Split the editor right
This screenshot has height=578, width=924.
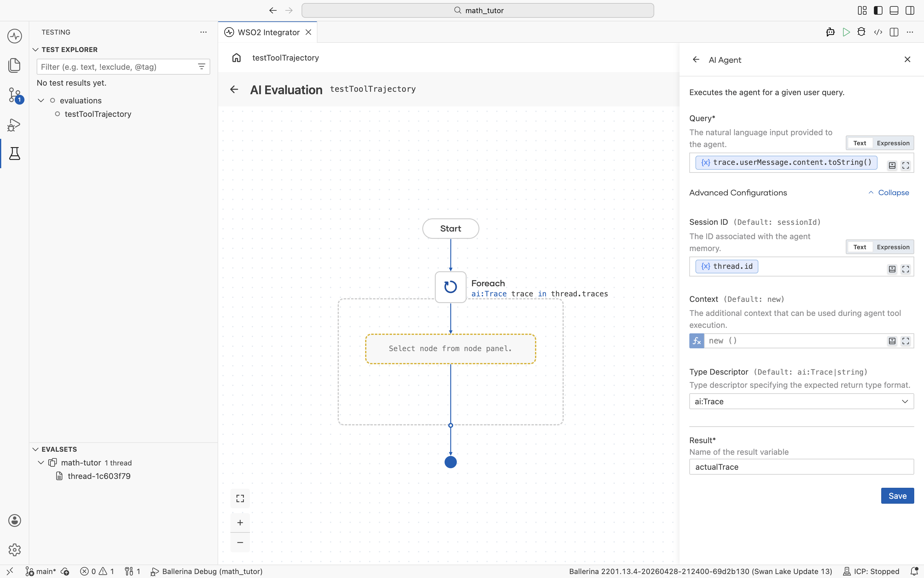pyautogui.click(x=894, y=32)
